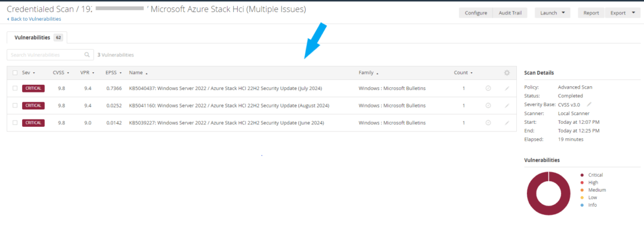Click the '19 minutes' elapsed value

click(x=570, y=139)
